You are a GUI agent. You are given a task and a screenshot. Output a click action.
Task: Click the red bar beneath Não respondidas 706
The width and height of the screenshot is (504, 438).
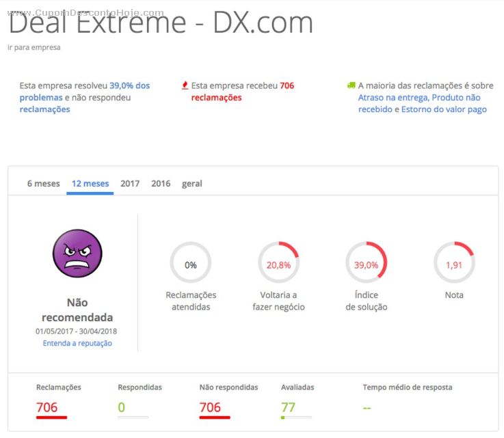tap(215, 418)
